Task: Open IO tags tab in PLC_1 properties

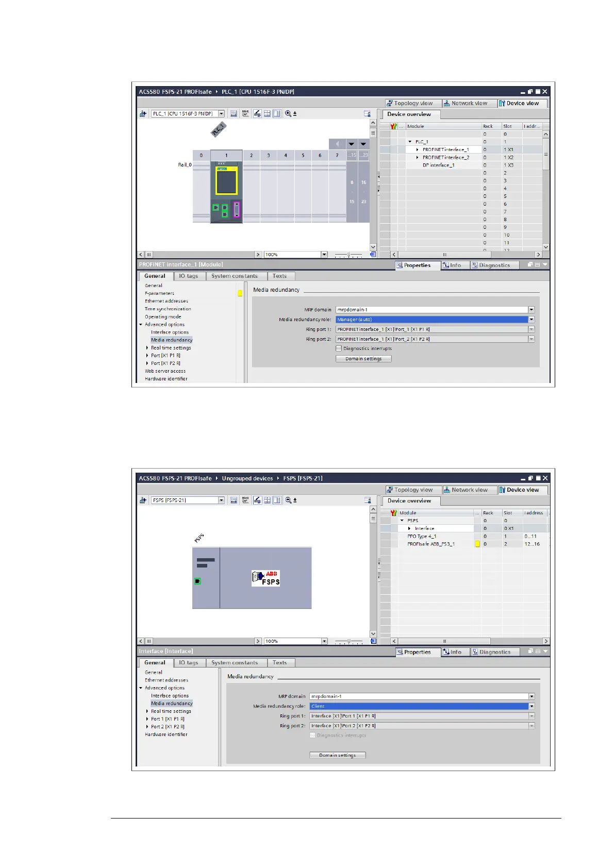Action: click(x=188, y=276)
